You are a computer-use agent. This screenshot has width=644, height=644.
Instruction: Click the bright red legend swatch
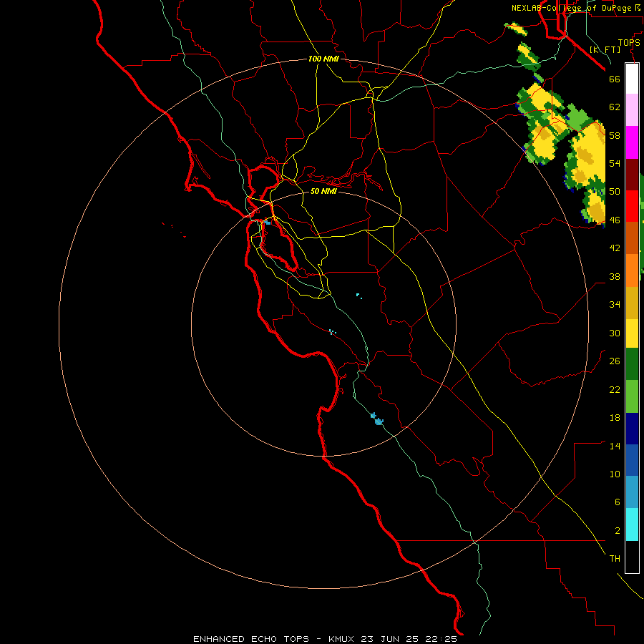point(632,206)
